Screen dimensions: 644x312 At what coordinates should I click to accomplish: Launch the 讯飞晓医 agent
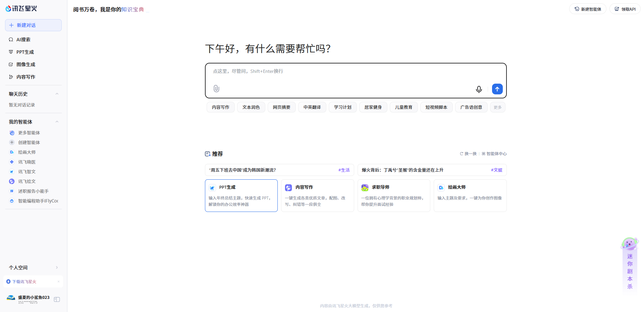[x=27, y=162]
